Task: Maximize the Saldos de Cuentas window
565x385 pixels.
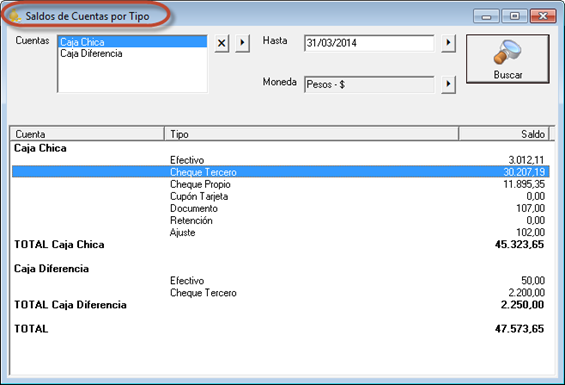Action: 515,16
